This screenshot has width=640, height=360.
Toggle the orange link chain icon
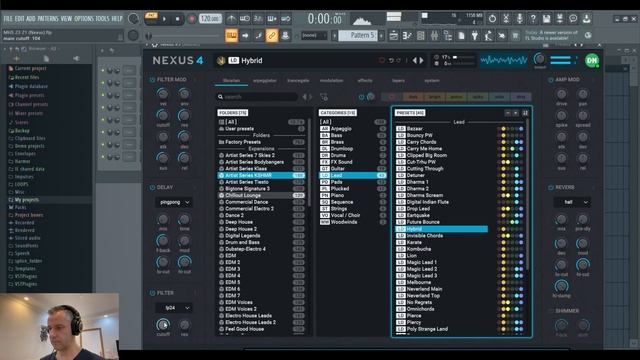click(x=271, y=36)
